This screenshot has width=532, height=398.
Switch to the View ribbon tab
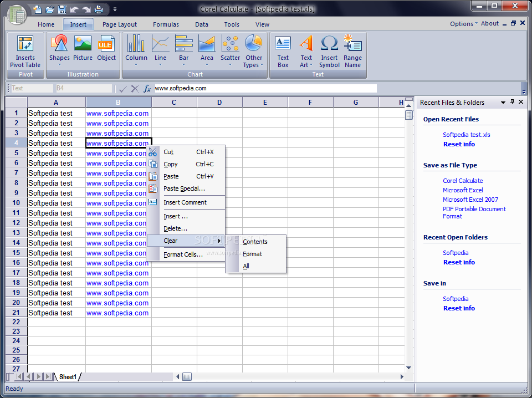(262, 24)
